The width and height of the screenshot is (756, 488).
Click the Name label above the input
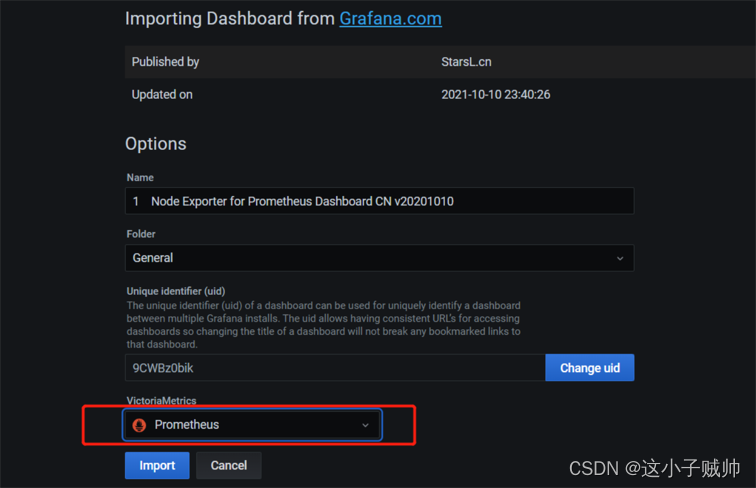point(140,177)
